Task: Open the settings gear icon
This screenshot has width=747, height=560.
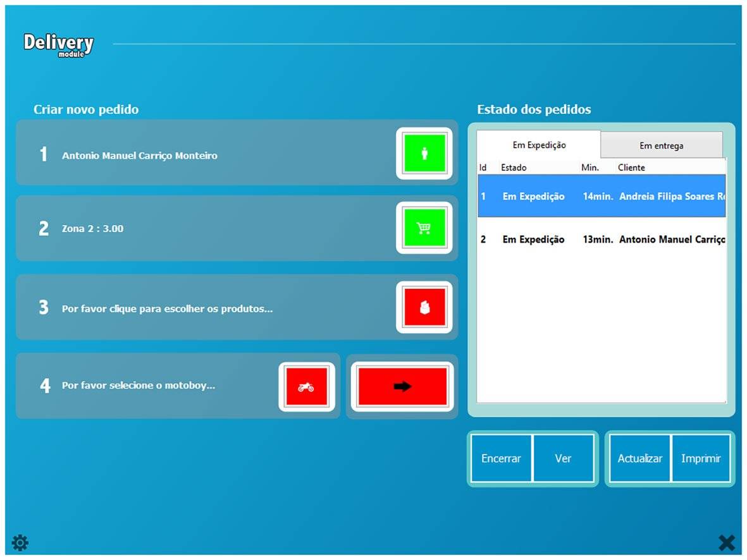Action: [20, 542]
